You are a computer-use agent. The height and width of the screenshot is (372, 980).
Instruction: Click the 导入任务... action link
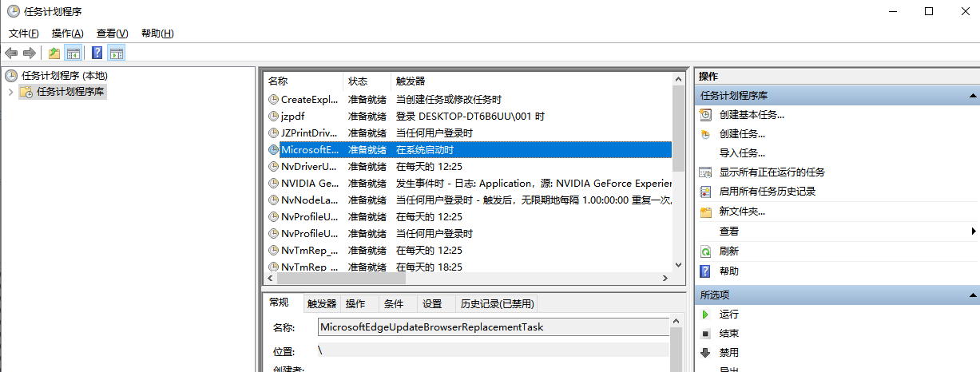click(x=742, y=153)
